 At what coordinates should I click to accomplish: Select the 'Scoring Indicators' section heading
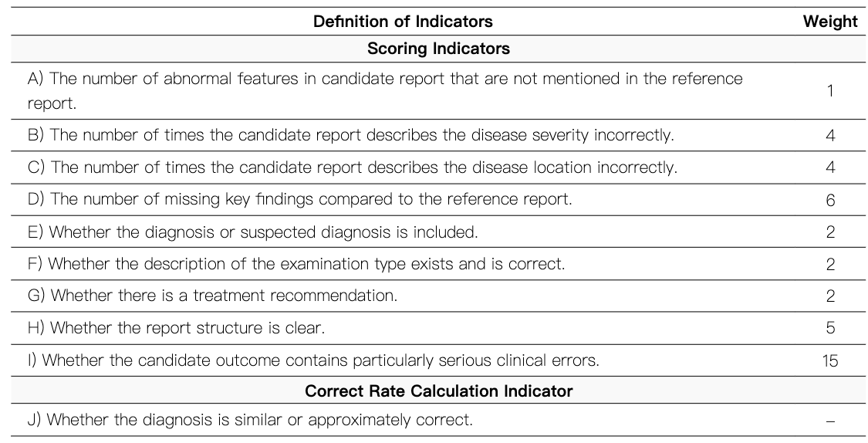click(438, 48)
